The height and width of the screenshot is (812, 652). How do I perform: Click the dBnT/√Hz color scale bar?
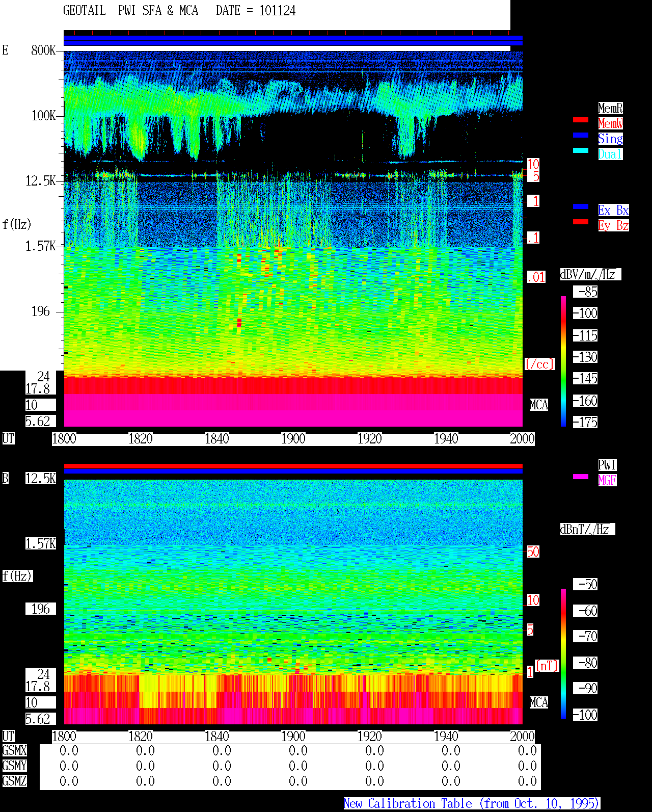563,654
